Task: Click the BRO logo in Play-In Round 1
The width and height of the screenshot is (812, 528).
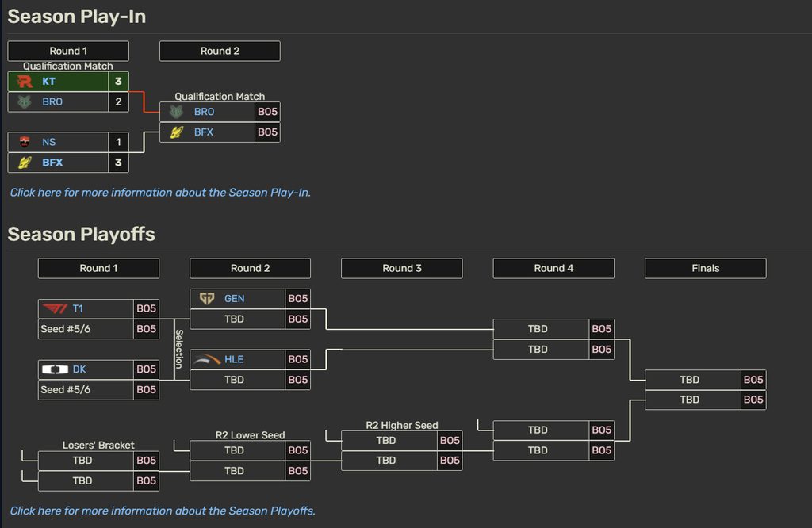Action: tap(25, 101)
